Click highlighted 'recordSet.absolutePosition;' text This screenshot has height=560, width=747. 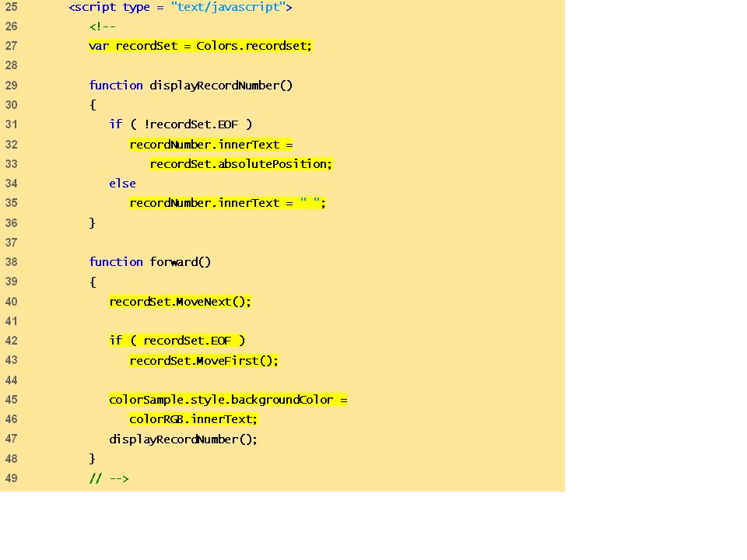point(240,164)
